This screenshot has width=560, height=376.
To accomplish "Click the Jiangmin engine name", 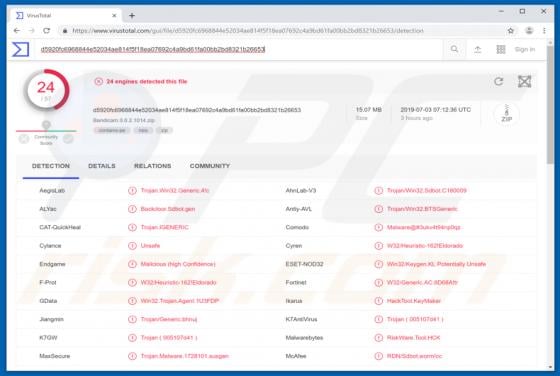I will pos(51,319).
